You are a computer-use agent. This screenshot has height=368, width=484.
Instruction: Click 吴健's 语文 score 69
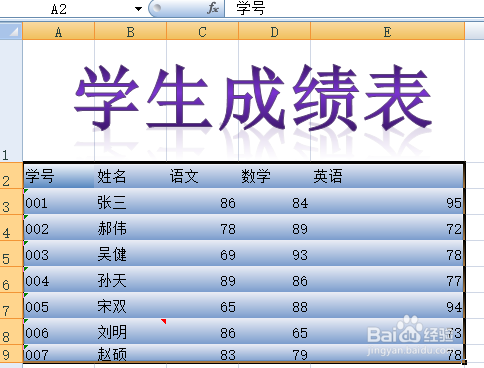[x=203, y=254]
